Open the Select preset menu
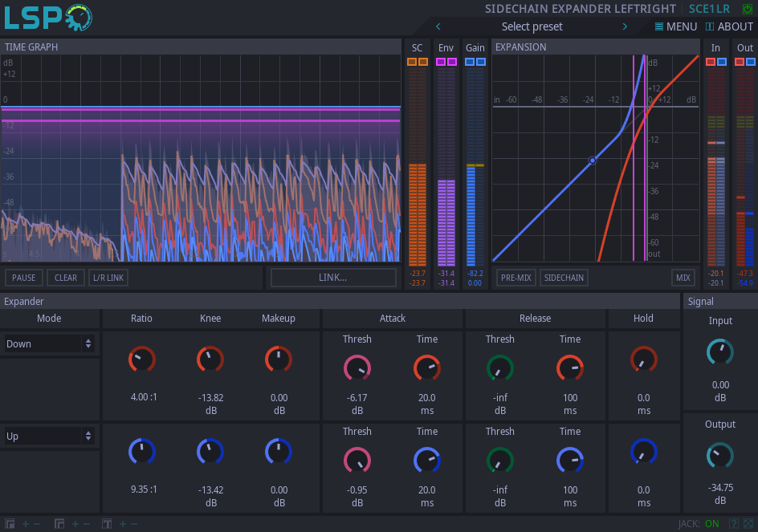 [532, 26]
